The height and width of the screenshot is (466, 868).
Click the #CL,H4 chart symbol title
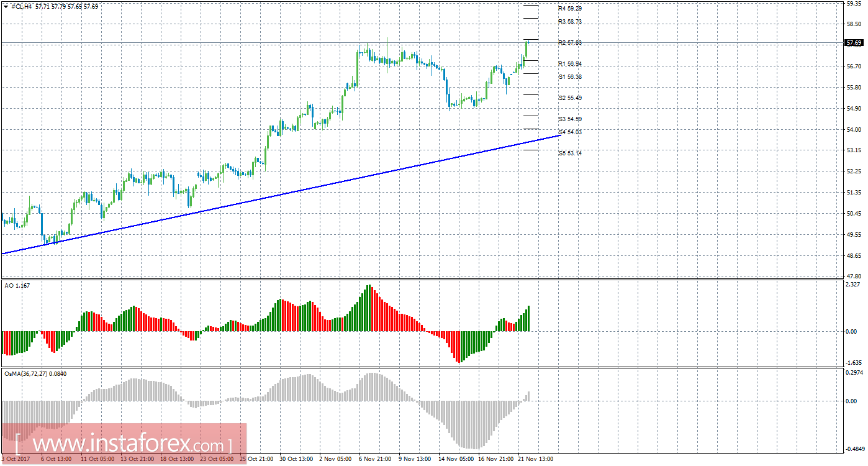point(22,6)
